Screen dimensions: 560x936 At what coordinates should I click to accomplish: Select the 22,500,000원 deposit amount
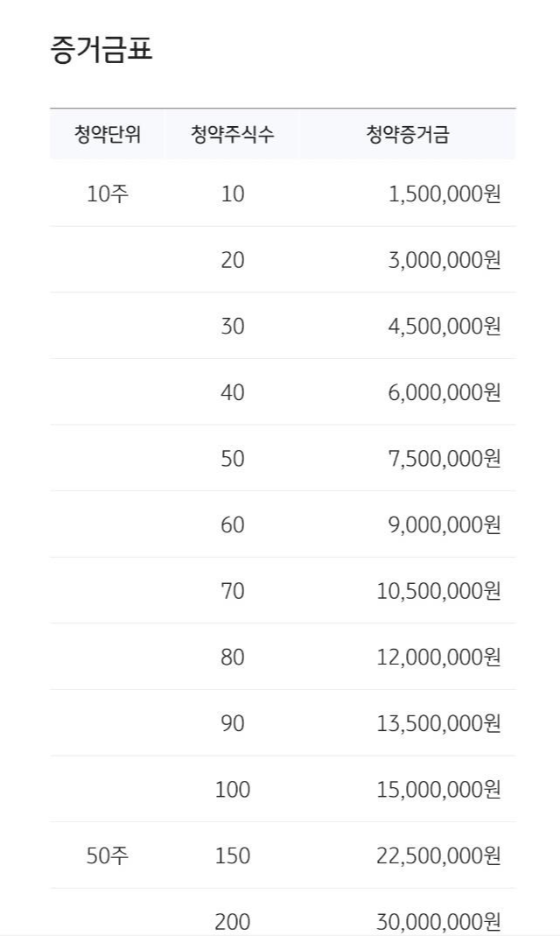pyautogui.click(x=438, y=856)
